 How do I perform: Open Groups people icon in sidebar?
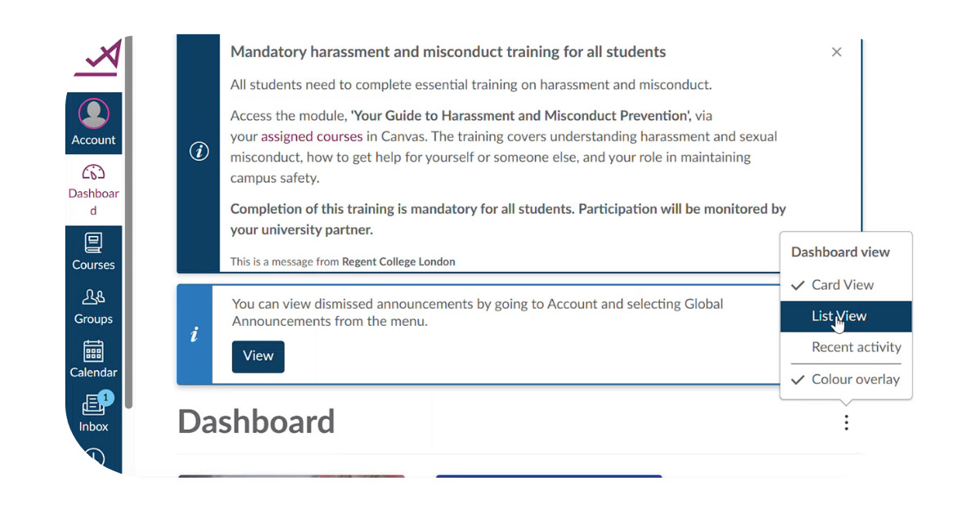(93, 297)
